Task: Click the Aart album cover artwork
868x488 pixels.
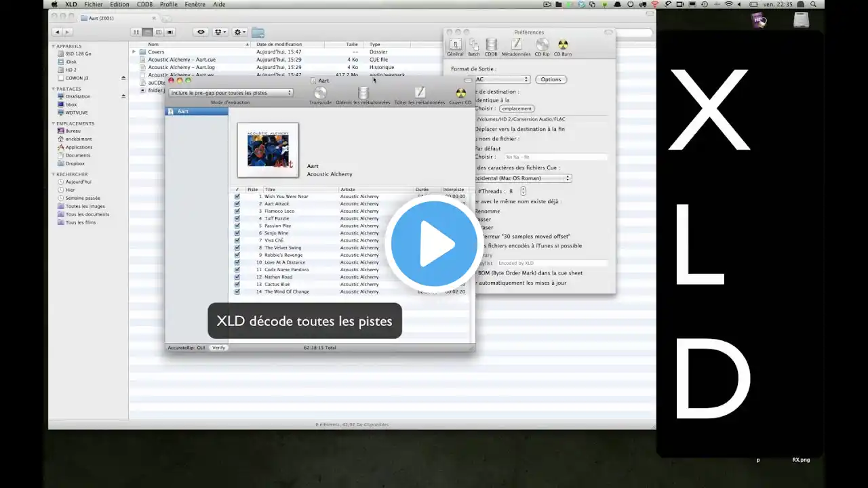Action: (x=268, y=150)
